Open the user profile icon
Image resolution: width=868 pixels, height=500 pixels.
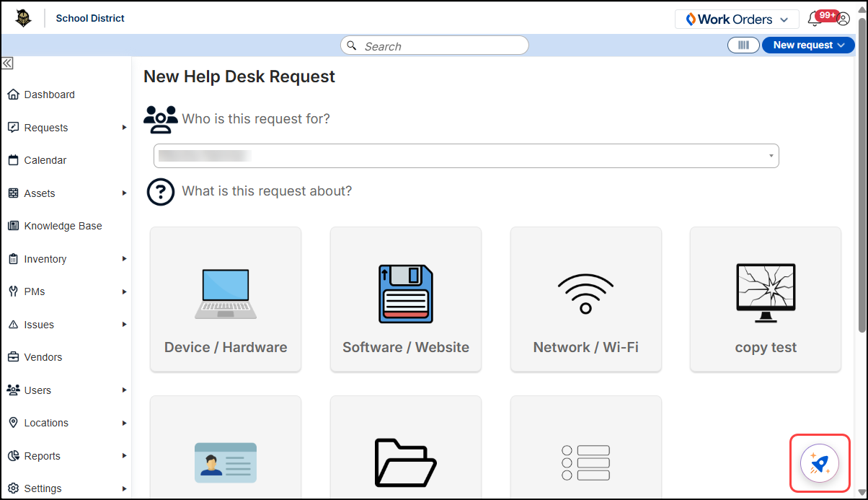tap(843, 19)
